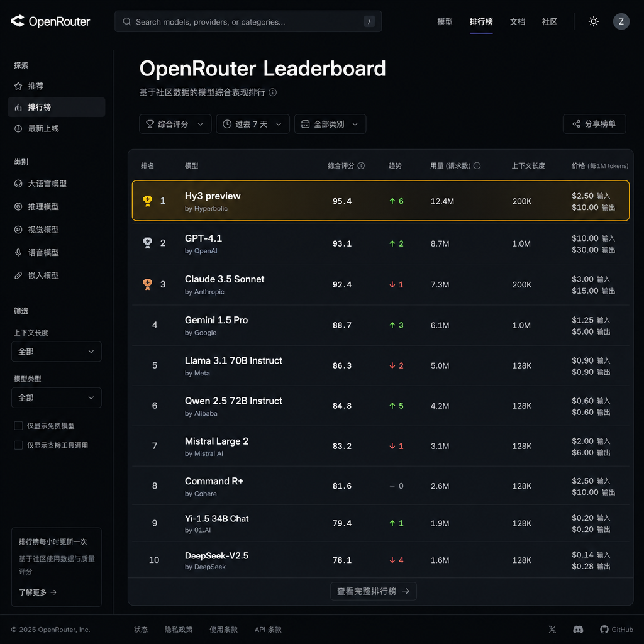The width and height of the screenshot is (644, 644).
Task: Open the Hy3 preview model row
Action: click(380, 201)
